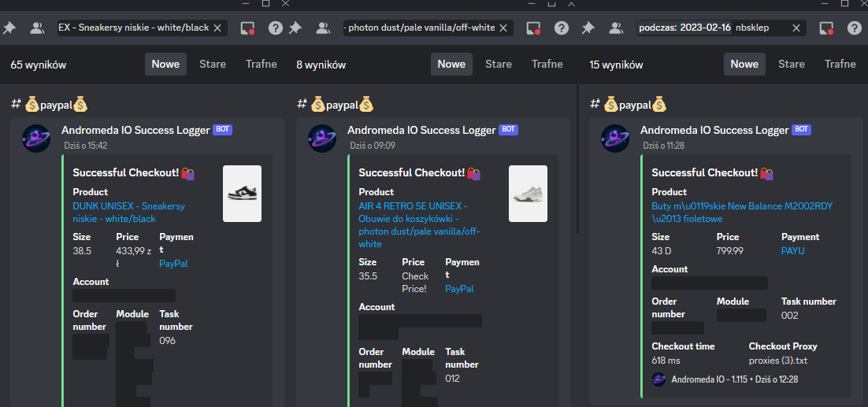Image resolution: width=868 pixels, height=407 pixels.
Task: Clear the 'nbsklep' search in right window
Action: click(x=796, y=28)
